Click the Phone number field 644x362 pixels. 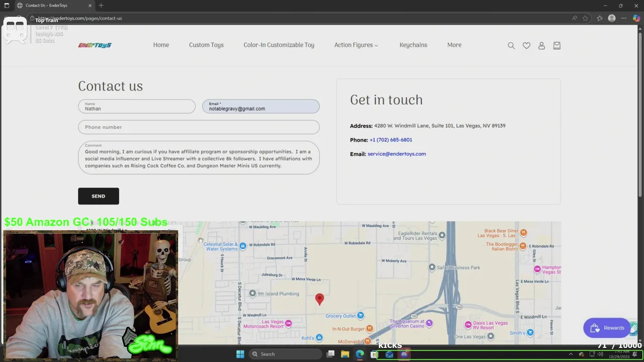(199, 127)
